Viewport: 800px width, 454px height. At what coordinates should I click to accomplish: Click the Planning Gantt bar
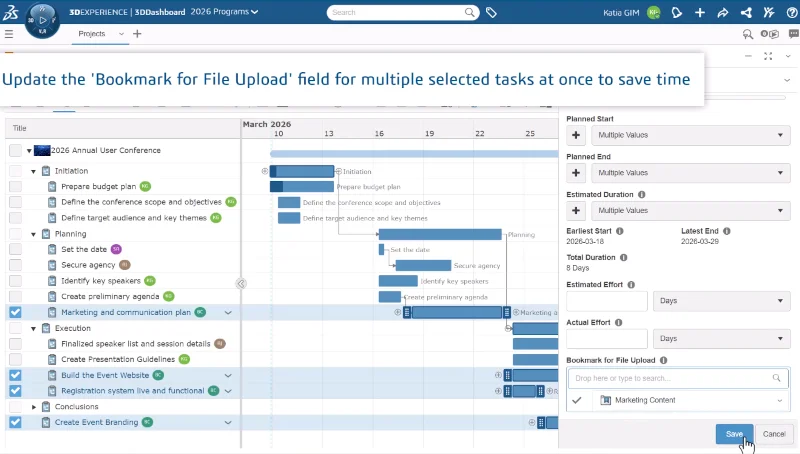coord(440,234)
